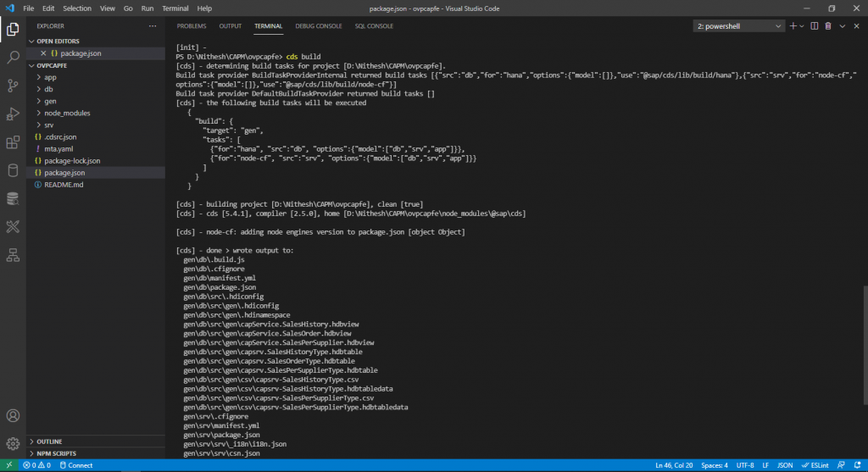
Task: Click the new terminal plus icon
Action: pos(793,26)
